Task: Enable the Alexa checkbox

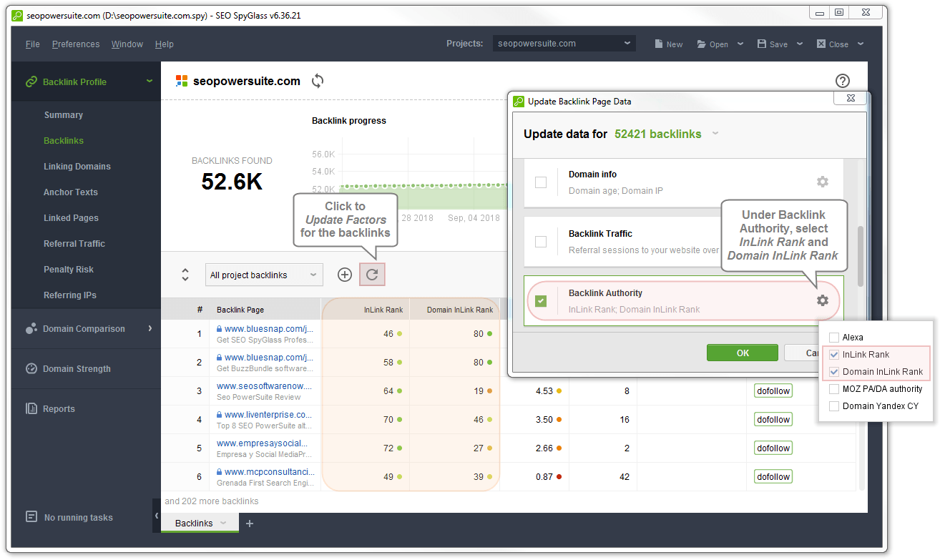Action: [x=833, y=338]
